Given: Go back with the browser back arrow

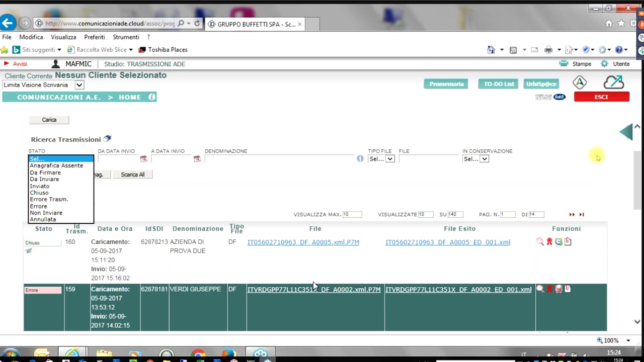Looking at the screenshot, I should click(x=8, y=23).
